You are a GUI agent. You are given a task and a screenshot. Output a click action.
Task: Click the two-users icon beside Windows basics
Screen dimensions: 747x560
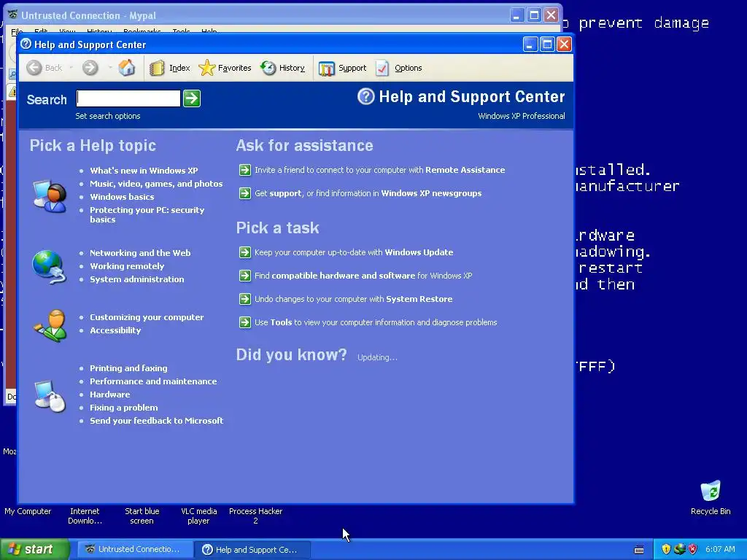pos(50,195)
